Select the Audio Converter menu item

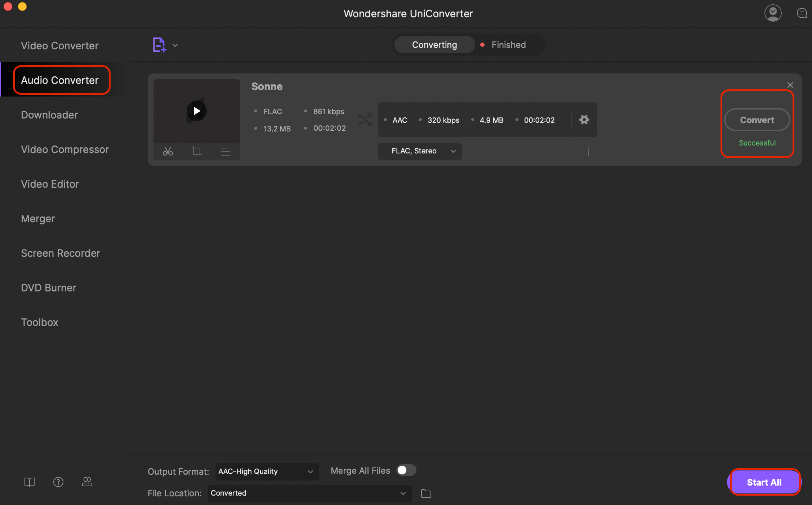pyautogui.click(x=59, y=80)
